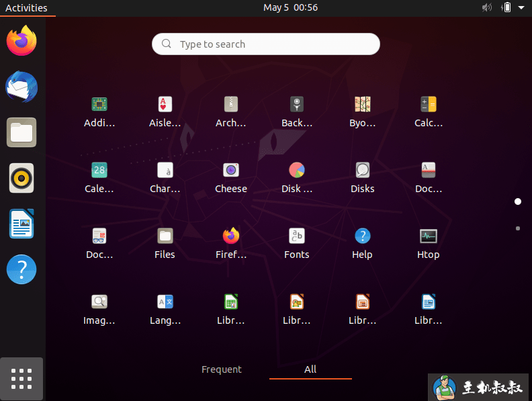Open Calendar app showing 28
This screenshot has height=401, width=532.
99,171
